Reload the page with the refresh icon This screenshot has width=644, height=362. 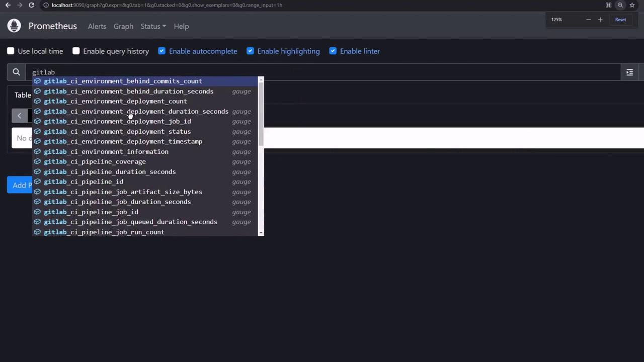pyautogui.click(x=31, y=5)
